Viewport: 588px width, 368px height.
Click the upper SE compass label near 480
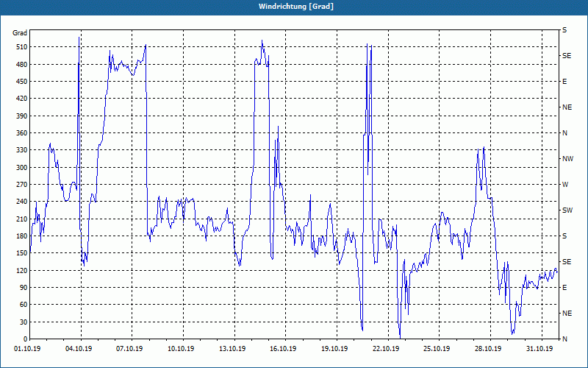tap(567, 56)
